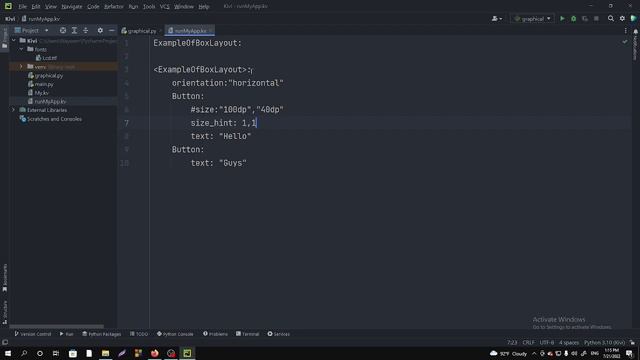
Task: Open Python Packages tool window
Action: [102, 334]
